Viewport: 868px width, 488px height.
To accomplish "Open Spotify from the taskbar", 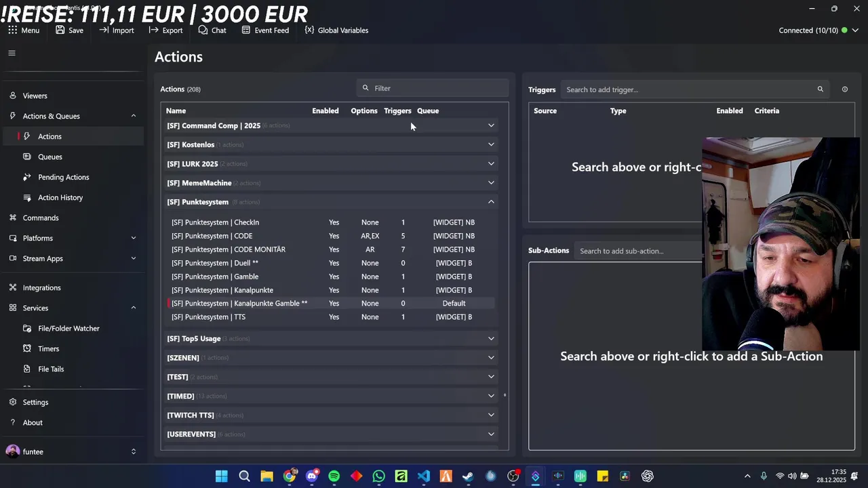I will (x=334, y=476).
